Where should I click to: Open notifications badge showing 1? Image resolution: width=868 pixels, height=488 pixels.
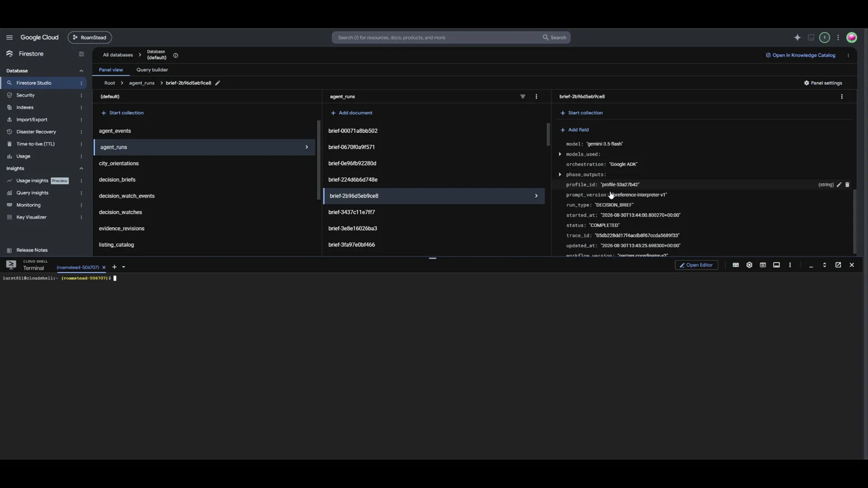[824, 37]
